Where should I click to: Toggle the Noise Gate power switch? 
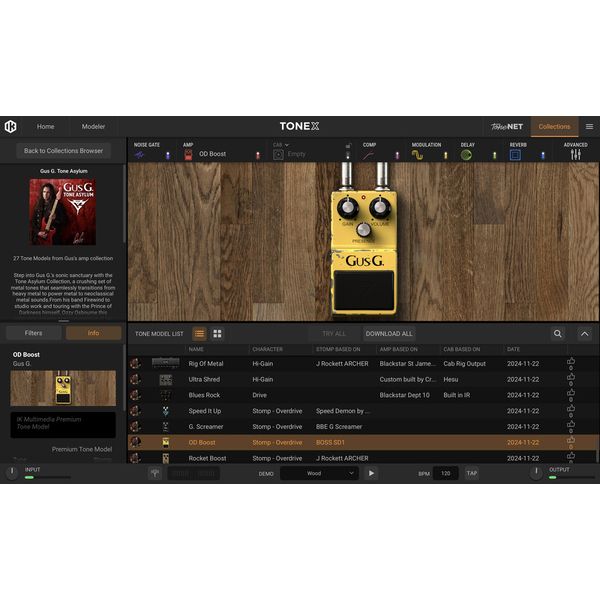168,155
